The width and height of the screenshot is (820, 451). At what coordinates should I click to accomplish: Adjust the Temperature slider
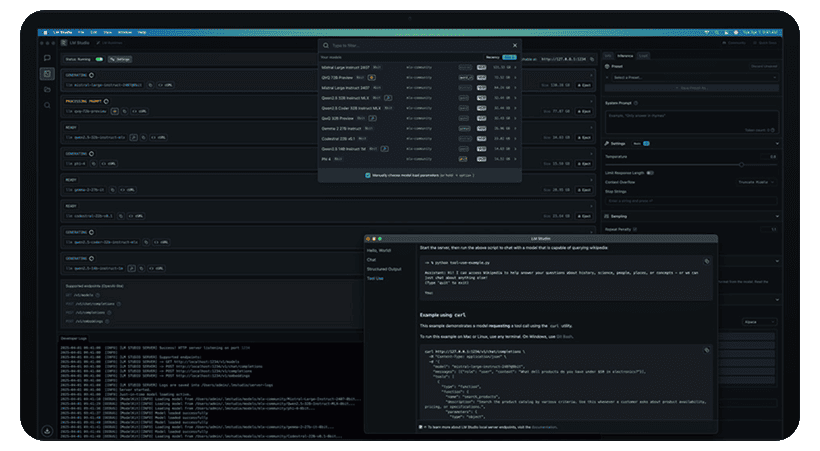click(x=741, y=163)
